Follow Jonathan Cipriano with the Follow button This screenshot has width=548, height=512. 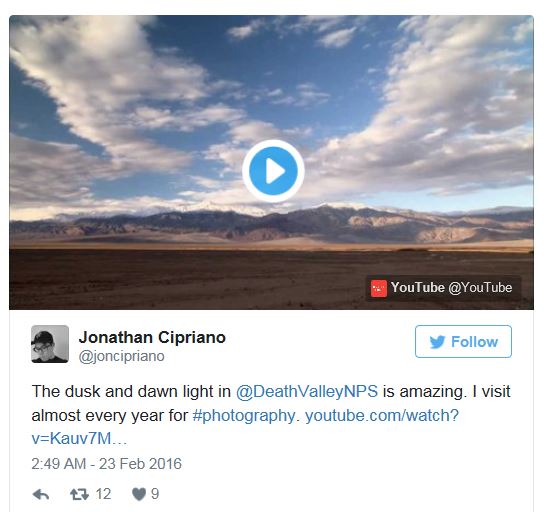(x=463, y=341)
